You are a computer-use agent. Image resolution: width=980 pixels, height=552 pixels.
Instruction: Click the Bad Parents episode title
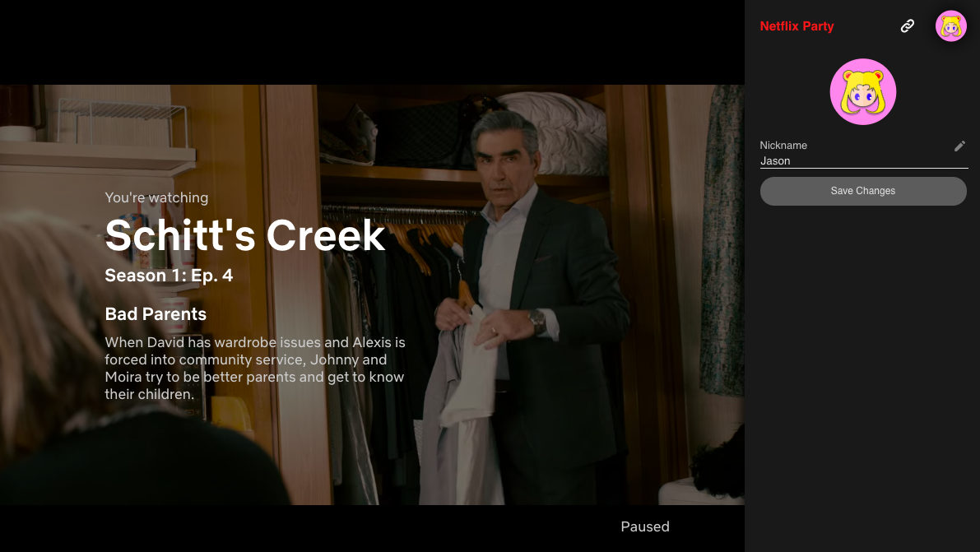pos(156,313)
